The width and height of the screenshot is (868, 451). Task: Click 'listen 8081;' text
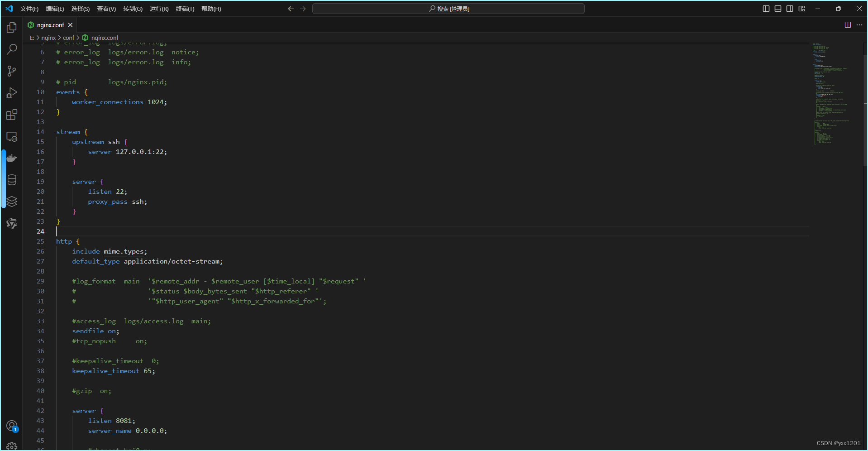pyautogui.click(x=112, y=421)
